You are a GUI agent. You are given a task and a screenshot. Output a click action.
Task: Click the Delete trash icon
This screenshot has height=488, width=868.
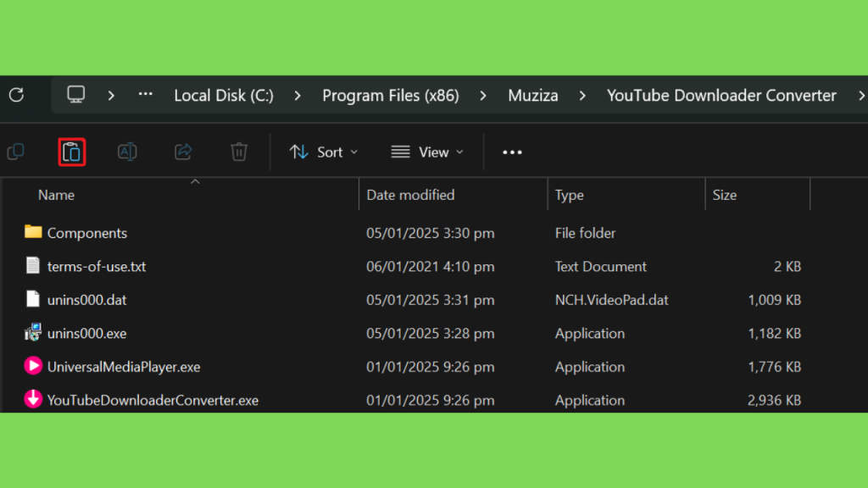tap(239, 152)
